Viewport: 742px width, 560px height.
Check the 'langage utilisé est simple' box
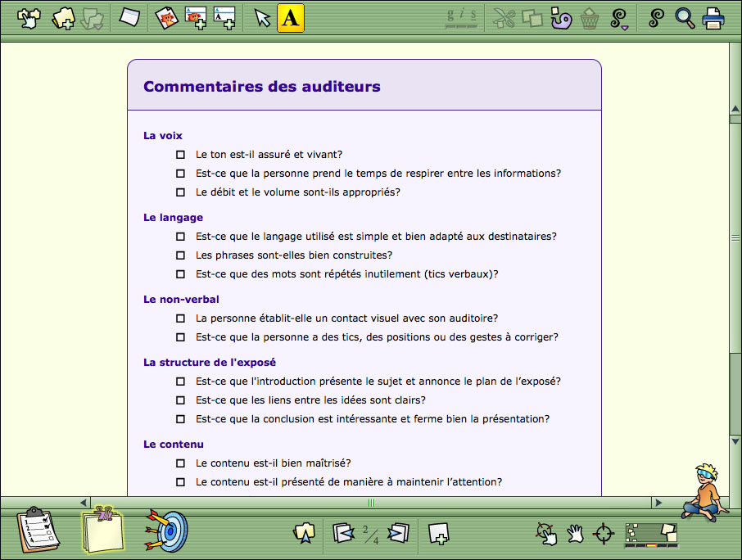pos(180,237)
